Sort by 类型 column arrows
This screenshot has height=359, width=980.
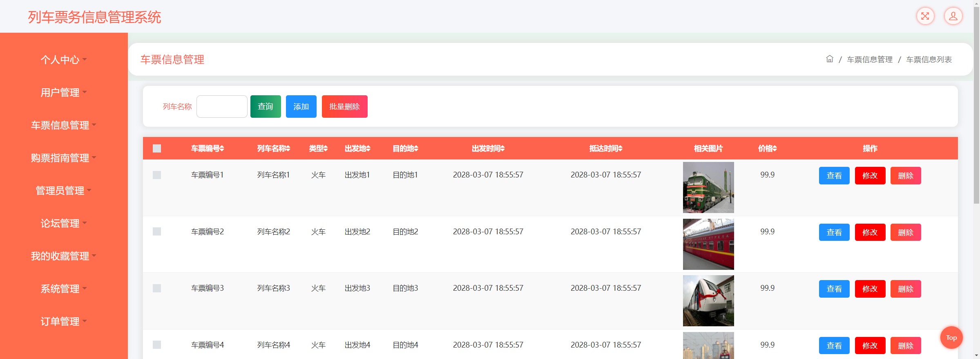point(326,148)
